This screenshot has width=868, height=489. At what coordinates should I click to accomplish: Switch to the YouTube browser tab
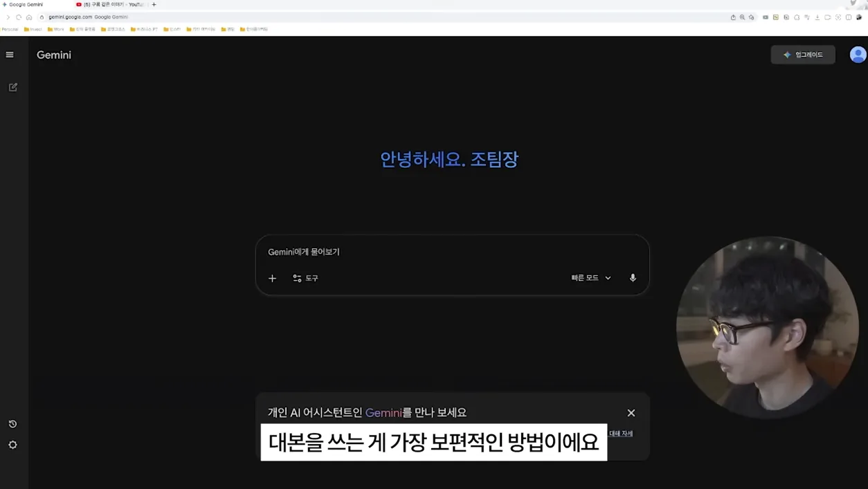point(111,4)
